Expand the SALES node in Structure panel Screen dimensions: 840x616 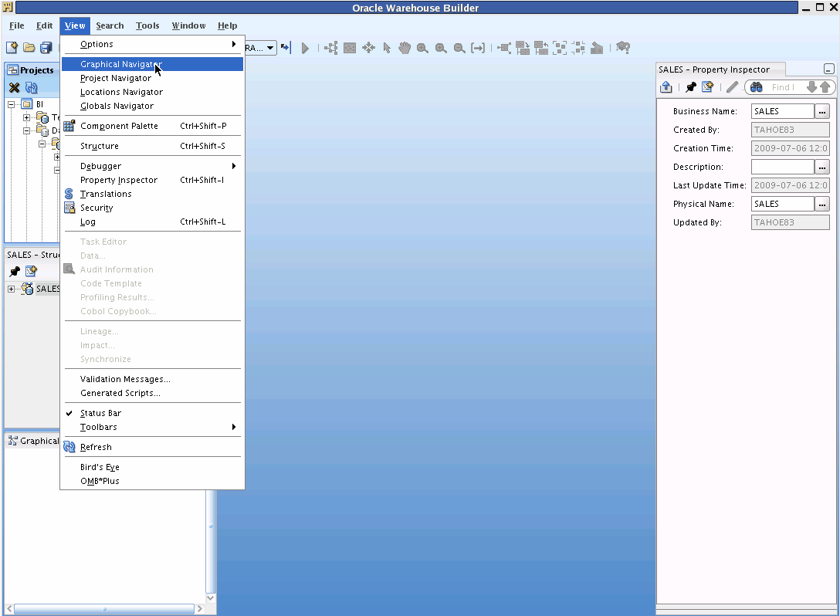click(x=12, y=289)
